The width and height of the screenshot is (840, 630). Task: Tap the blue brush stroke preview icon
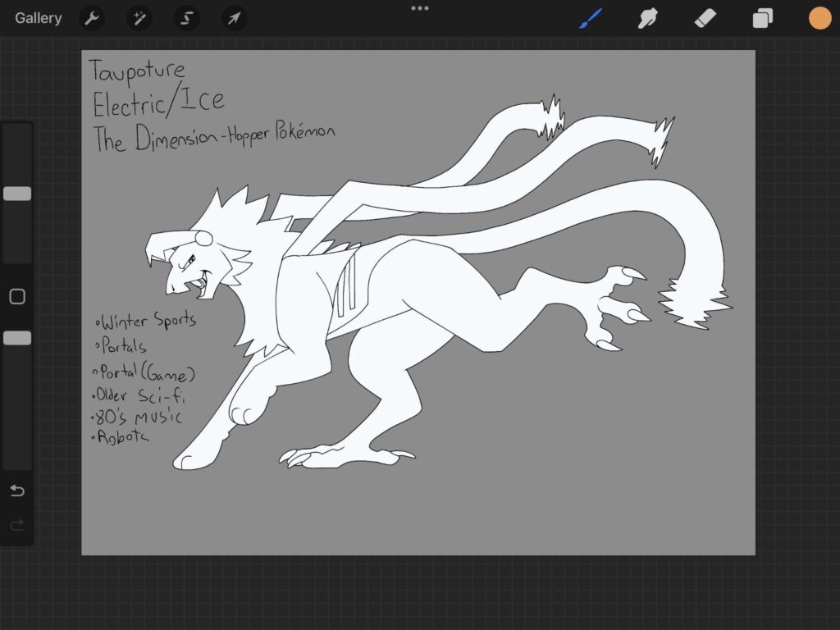(x=590, y=18)
